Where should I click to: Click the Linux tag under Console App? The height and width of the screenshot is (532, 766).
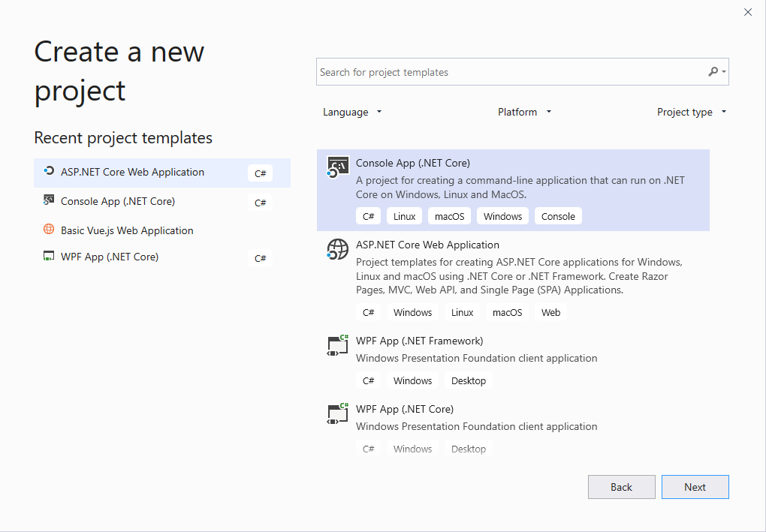pos(405,216)
